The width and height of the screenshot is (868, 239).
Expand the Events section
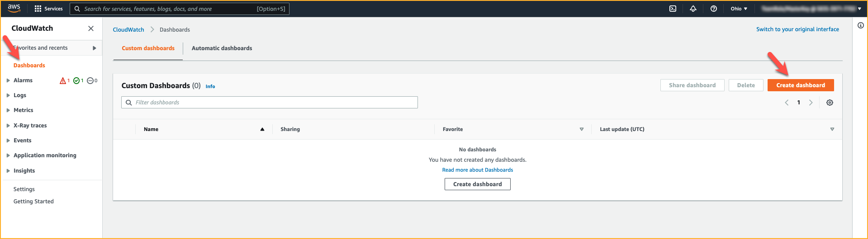pos(8,141)
